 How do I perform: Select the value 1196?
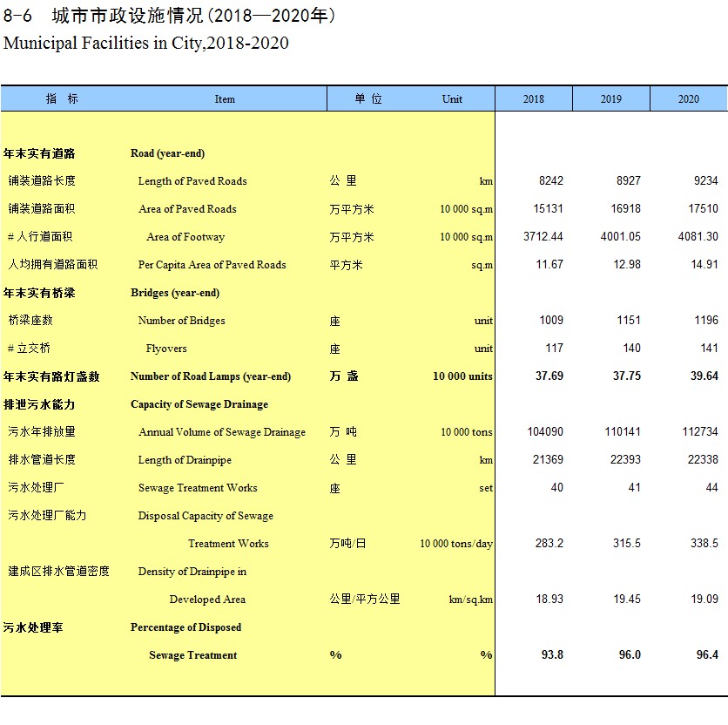[706, 320]
